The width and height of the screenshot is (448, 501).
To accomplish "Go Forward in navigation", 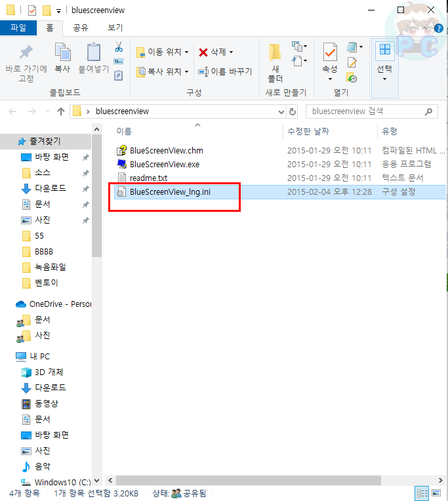I will pos(32,111).
